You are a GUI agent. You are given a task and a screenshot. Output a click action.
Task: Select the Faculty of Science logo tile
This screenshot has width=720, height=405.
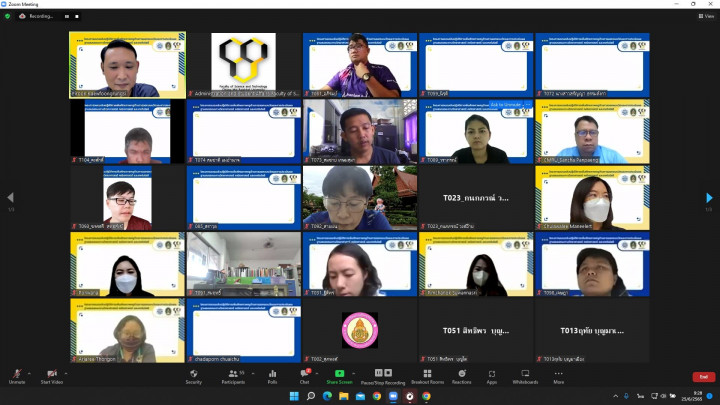[244, 65]
